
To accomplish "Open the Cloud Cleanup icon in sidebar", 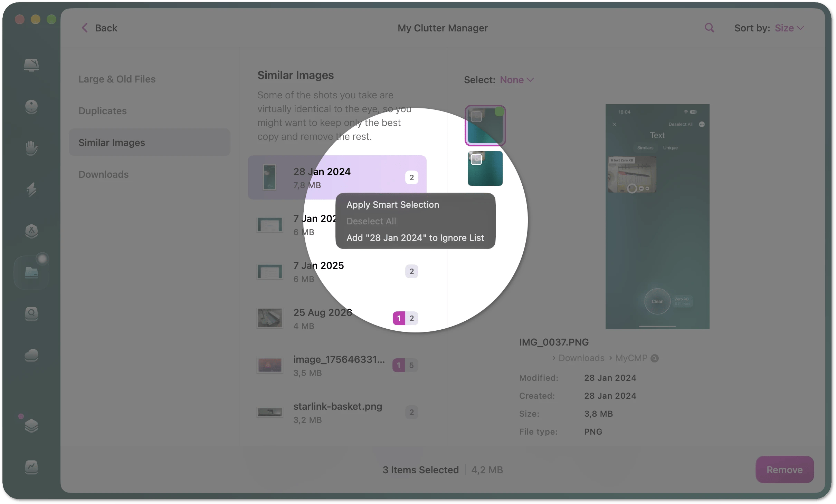I will click(31, 355).
